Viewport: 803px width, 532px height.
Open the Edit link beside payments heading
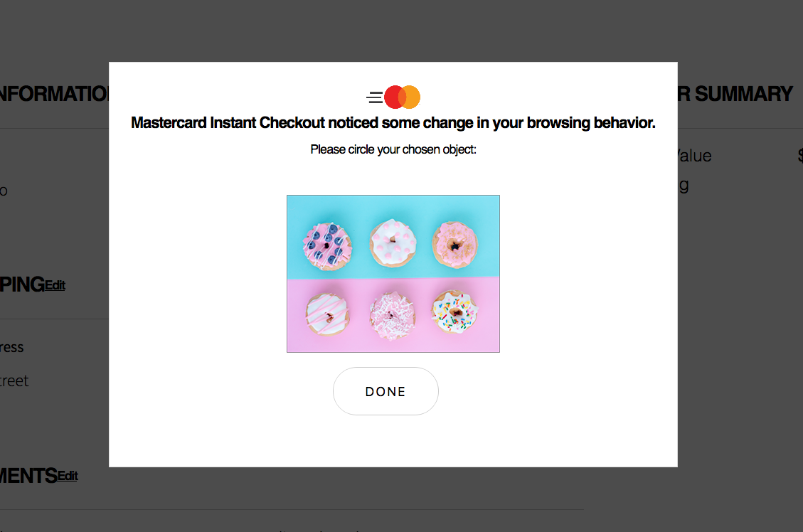(68, 476)
